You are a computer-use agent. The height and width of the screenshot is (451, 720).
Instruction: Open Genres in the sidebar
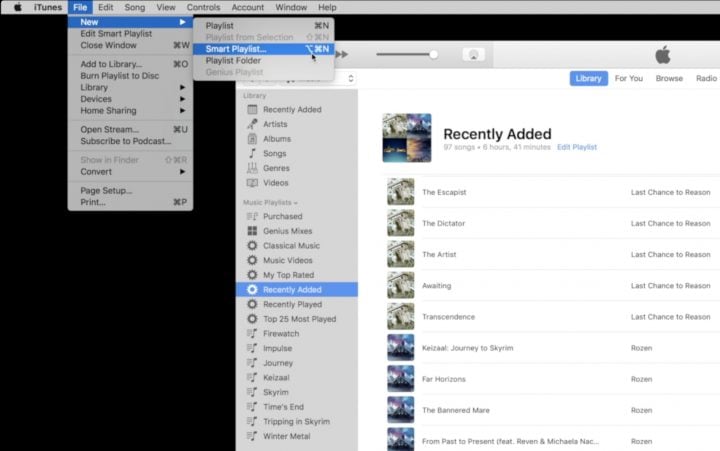276,168
